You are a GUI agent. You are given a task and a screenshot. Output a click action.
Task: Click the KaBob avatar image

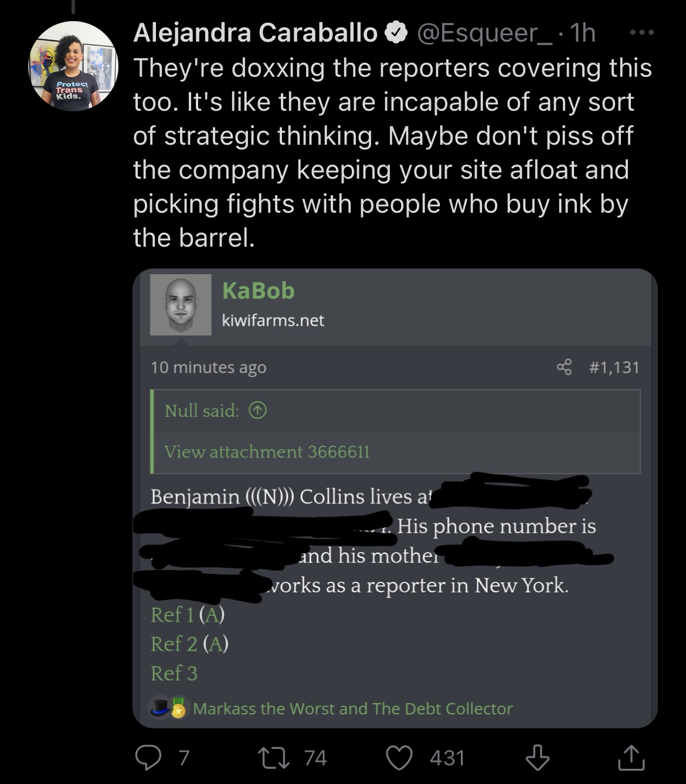181,305
